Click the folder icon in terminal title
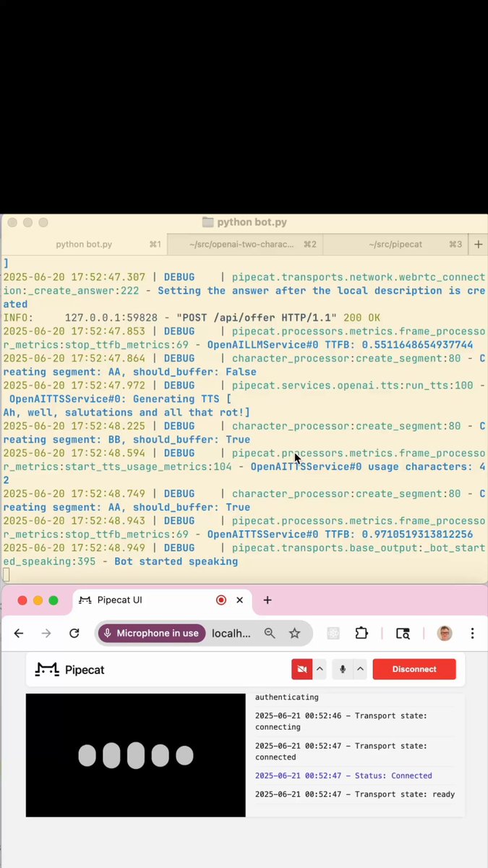488x868 pixels. point(207,222)
